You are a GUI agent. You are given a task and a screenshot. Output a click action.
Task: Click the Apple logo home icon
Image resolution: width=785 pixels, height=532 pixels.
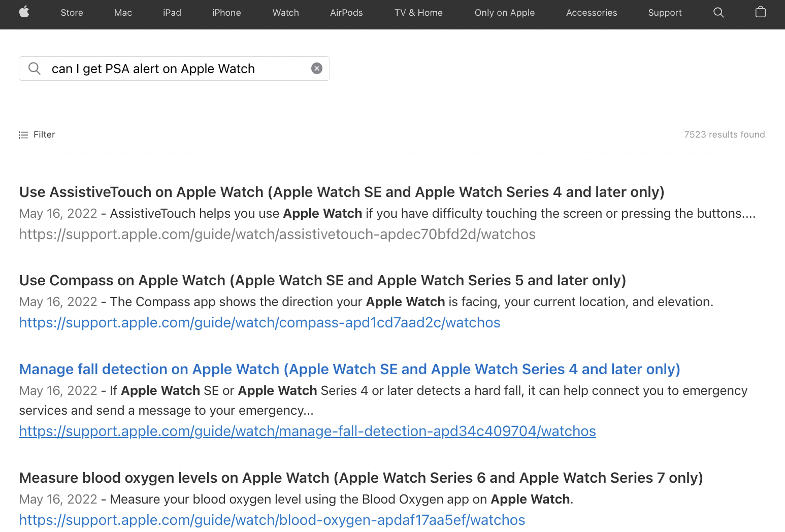24,12
